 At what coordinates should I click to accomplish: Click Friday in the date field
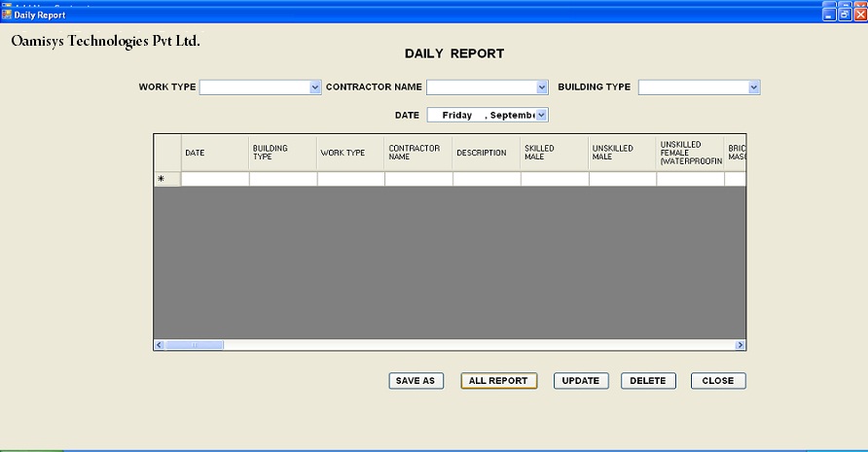tap(456, 115)
